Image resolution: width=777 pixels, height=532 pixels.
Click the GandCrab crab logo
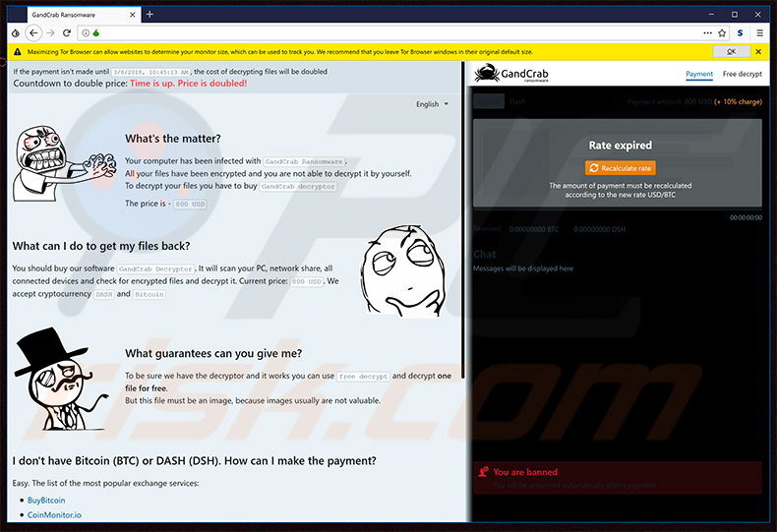coord(486,74)
